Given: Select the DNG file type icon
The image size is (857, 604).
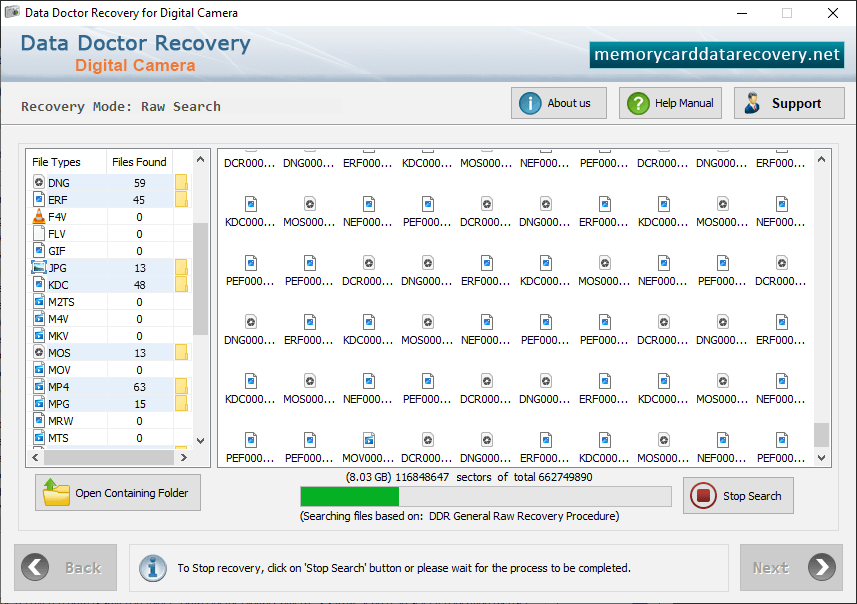Looking at the screenshot, I should [x=39, y=182].
